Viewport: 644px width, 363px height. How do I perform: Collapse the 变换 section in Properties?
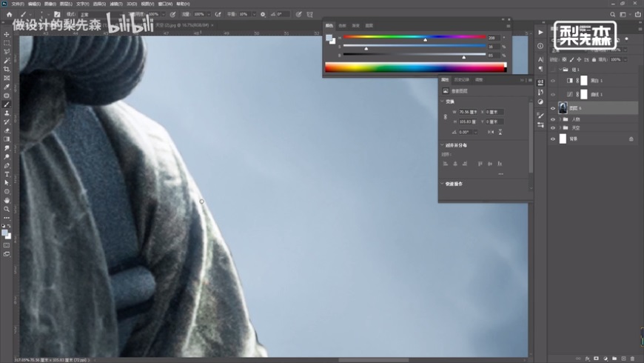[443, 101]
